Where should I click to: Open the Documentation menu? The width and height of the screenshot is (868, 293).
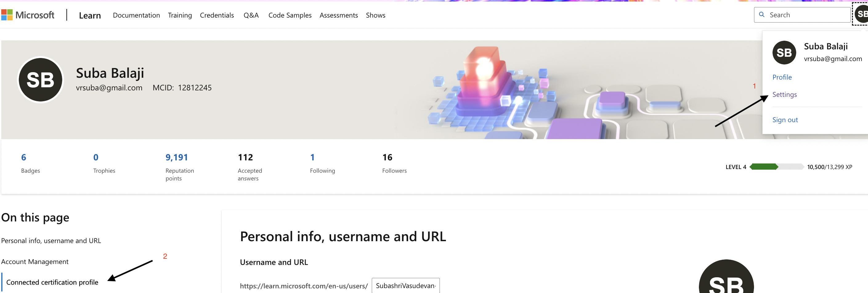136,15
